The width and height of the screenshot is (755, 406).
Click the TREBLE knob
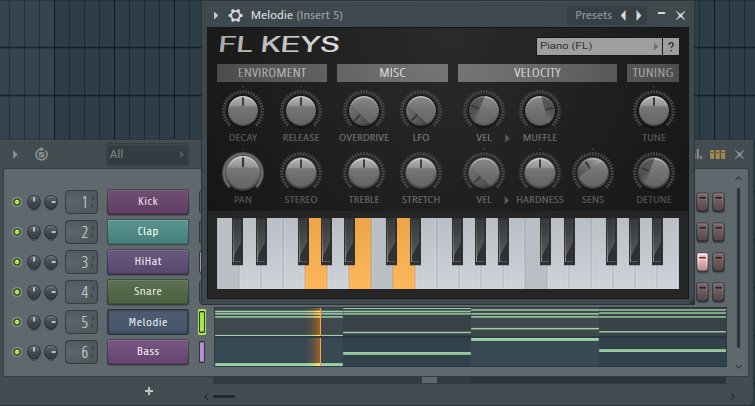(364, 172)
